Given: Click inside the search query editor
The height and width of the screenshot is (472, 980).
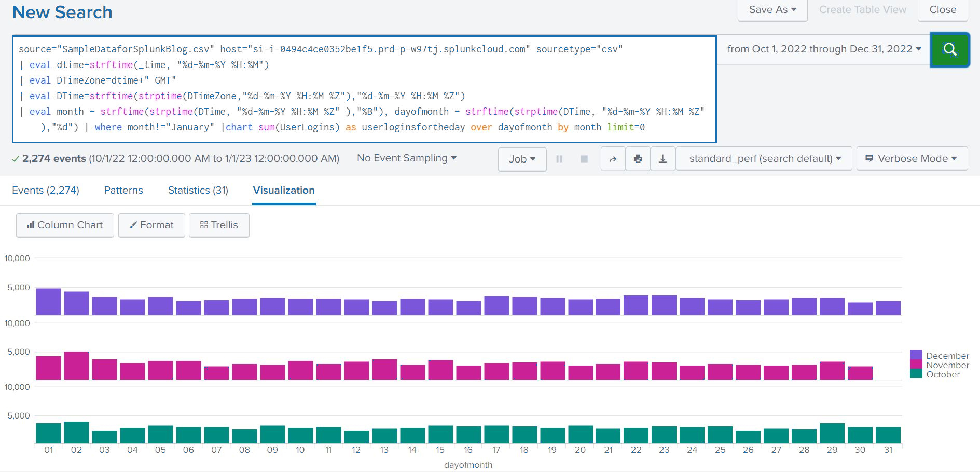Looking at the screenshot, I should pos(364,89).
